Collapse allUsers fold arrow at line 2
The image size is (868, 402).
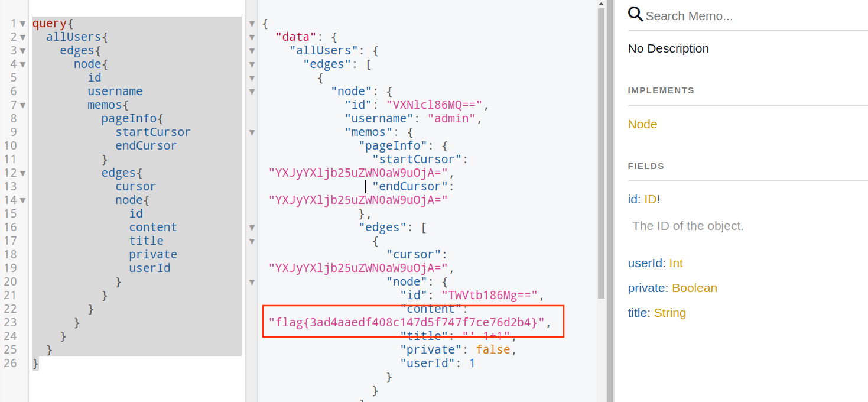22,38
